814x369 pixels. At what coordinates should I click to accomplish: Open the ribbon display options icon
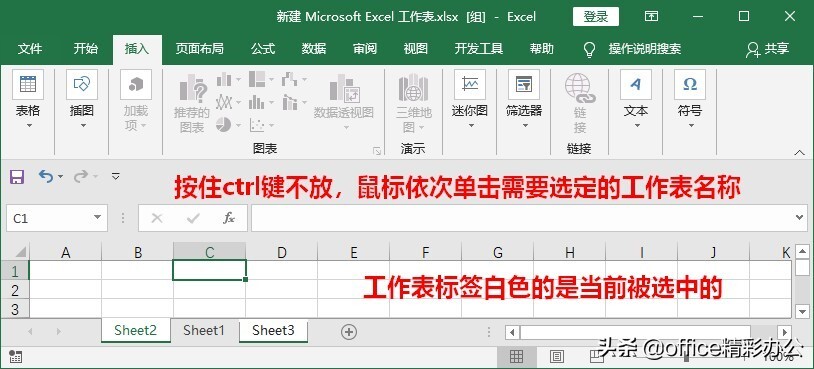tap(652, 16)
